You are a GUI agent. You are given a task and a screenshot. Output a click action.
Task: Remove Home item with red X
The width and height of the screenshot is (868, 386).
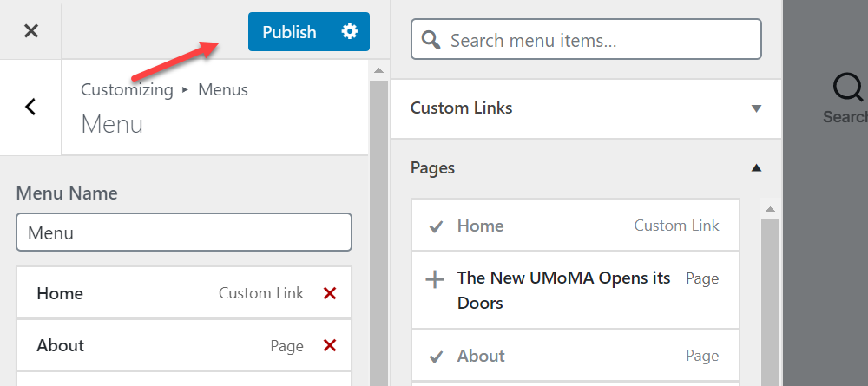click(330, 293)
